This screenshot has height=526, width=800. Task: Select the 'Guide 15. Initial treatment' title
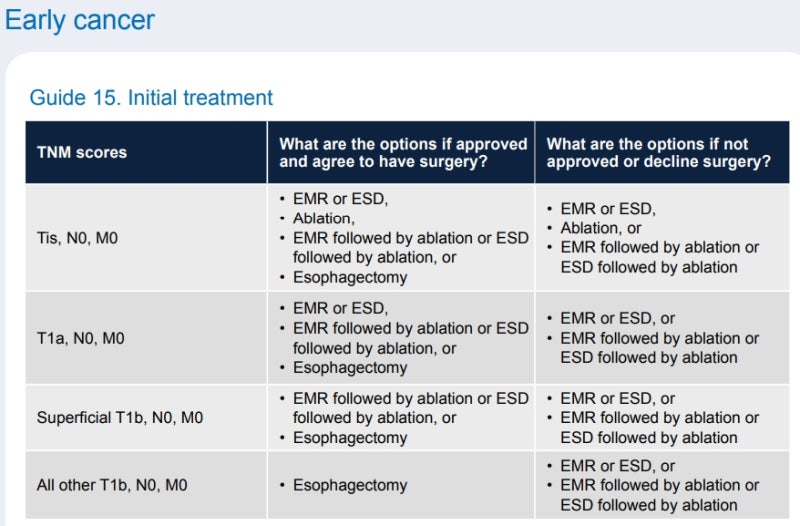[151, 97]
